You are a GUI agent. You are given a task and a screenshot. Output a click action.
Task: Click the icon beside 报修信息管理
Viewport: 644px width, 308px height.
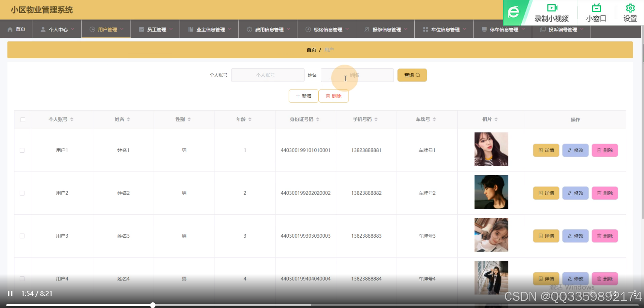pos(367,29)
